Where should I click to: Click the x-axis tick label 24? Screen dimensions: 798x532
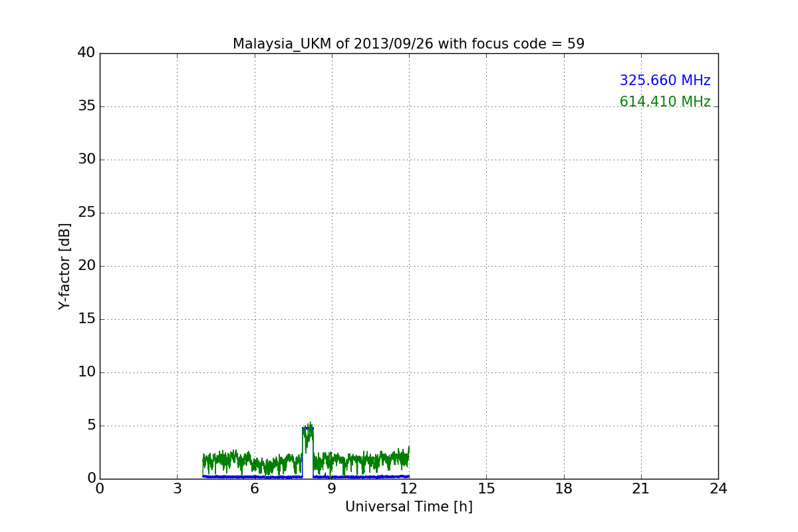pos(718,489)
